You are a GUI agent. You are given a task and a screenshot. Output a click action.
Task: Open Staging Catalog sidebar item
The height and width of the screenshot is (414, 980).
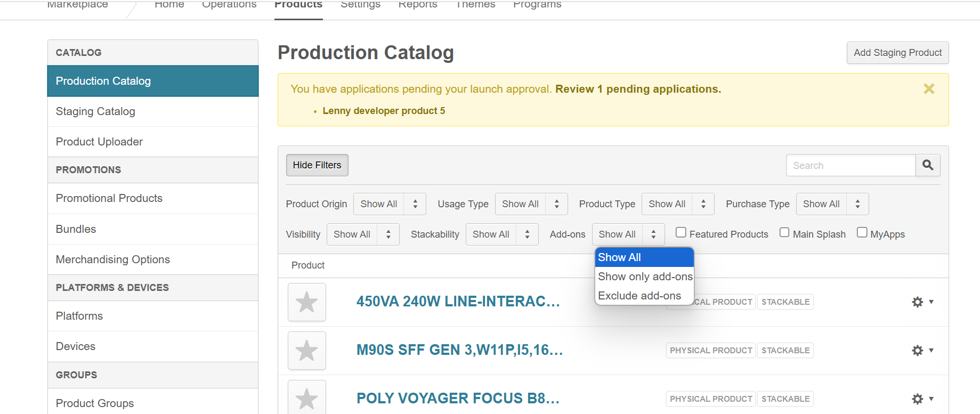[153, 111]
